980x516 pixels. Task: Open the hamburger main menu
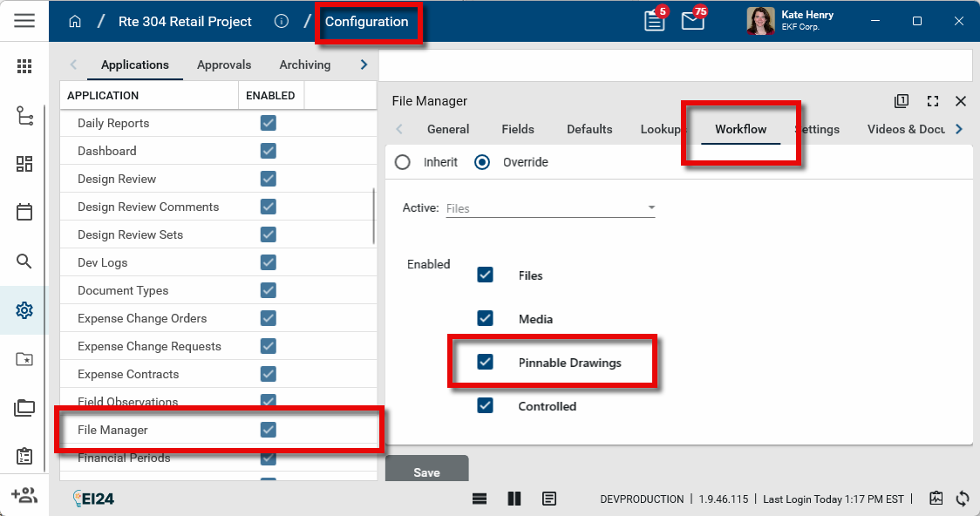click(24, 21)
